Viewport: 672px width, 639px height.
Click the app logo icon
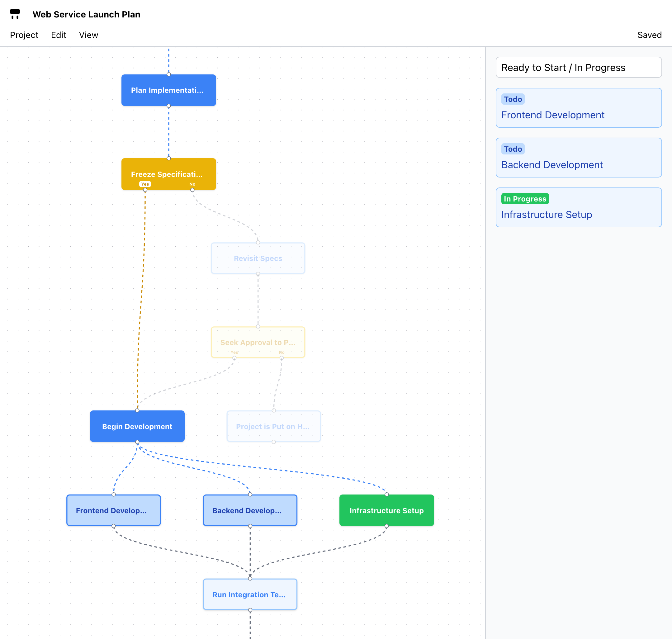15,14
